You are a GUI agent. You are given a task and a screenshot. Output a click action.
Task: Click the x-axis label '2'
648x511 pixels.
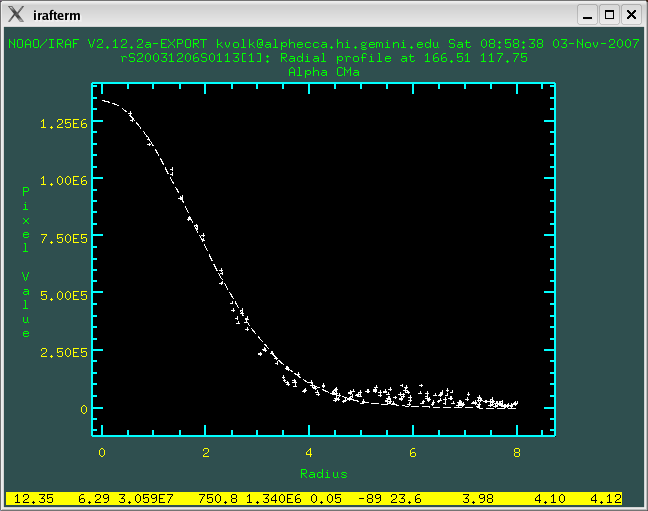[x=206, y=453]
